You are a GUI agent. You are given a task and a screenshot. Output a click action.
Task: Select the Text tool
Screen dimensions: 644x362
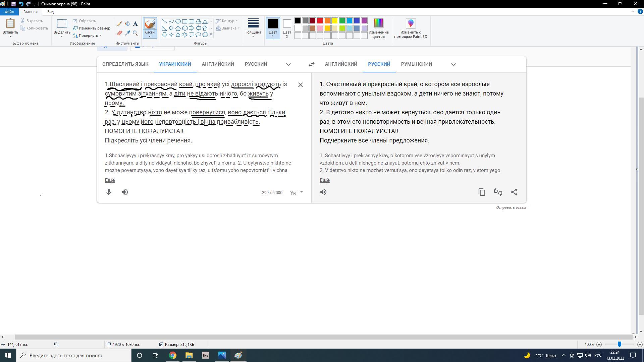[135, 24]
